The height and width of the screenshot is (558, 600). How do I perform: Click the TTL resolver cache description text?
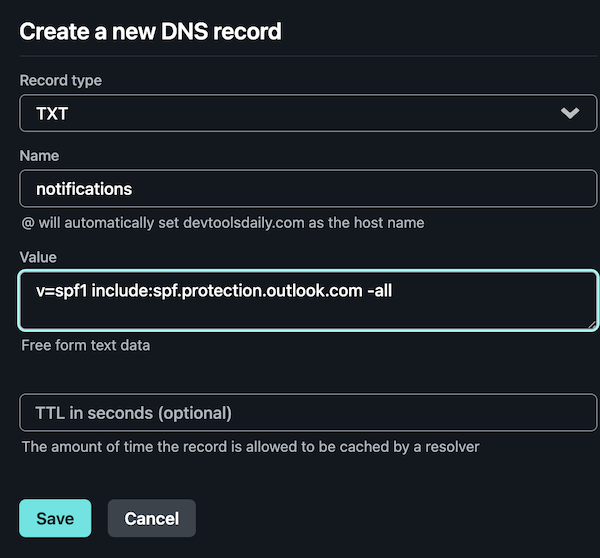(250, 446)
